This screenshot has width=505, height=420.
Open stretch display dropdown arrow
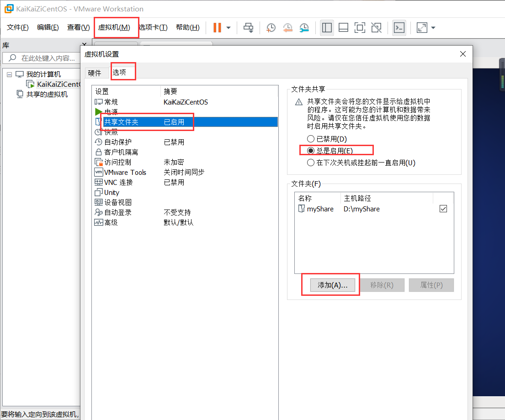pos(433,28)
